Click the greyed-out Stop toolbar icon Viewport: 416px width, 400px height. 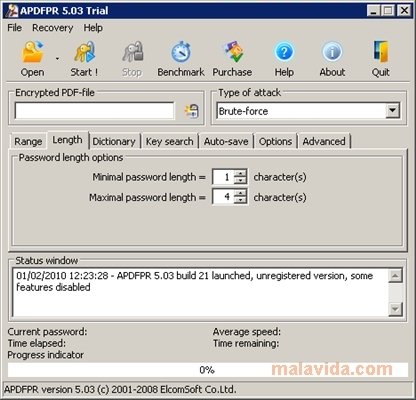[132, 52]
